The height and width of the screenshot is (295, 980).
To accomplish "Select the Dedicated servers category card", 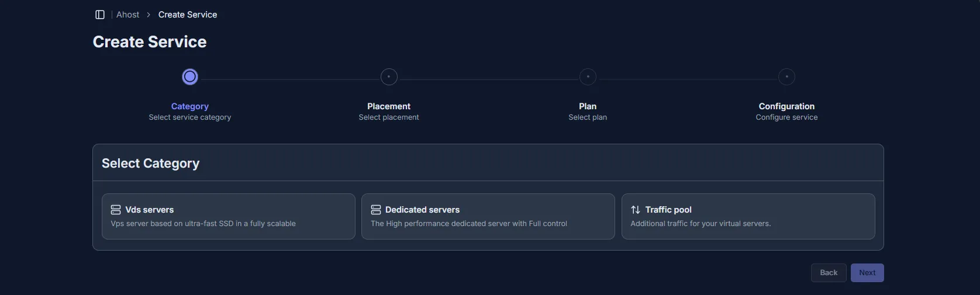I will click(x=488, y=216).
